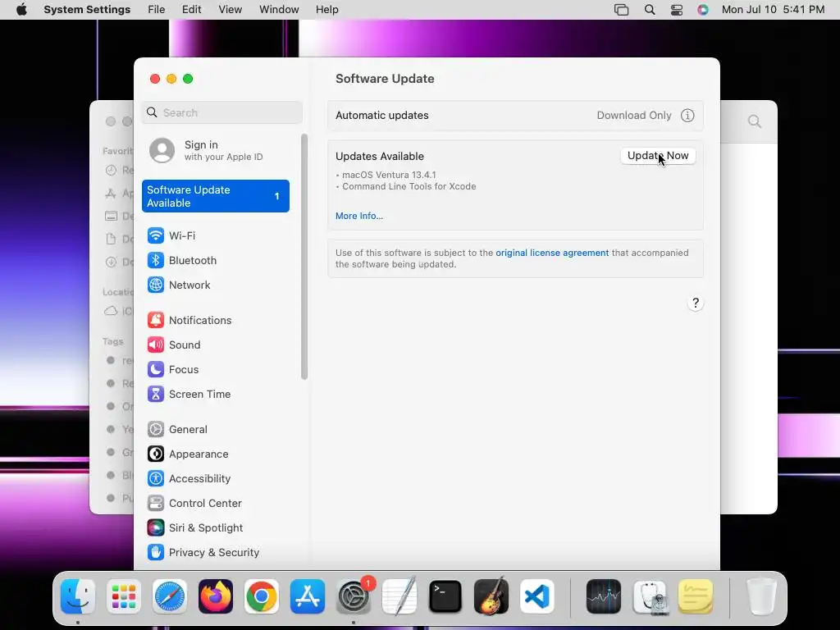Viewport: 840px width, 630px height.
Task: Open Stage Manager menu bar icon
Action: pyautogui.click(x=622, y=10)
